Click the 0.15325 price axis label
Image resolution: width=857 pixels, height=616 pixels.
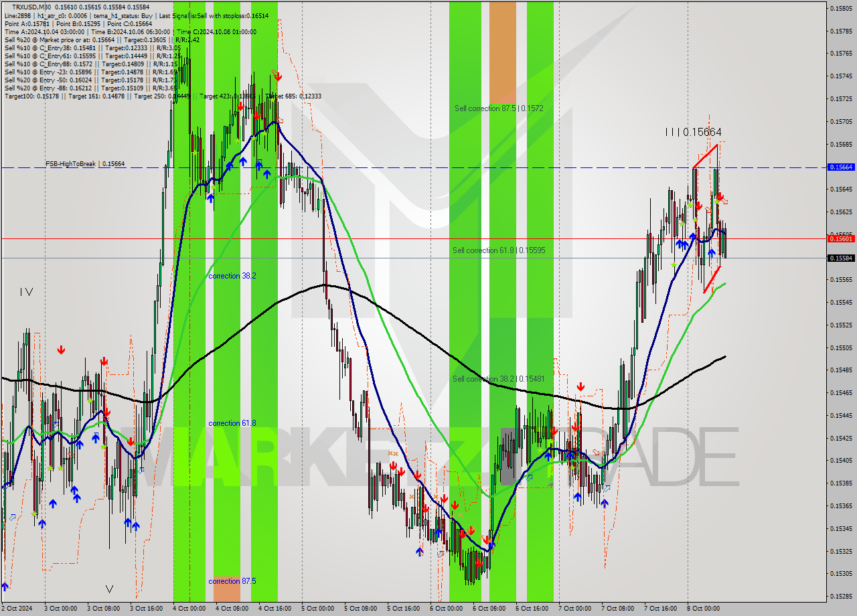pyautogui.click(x=840, y=551)
